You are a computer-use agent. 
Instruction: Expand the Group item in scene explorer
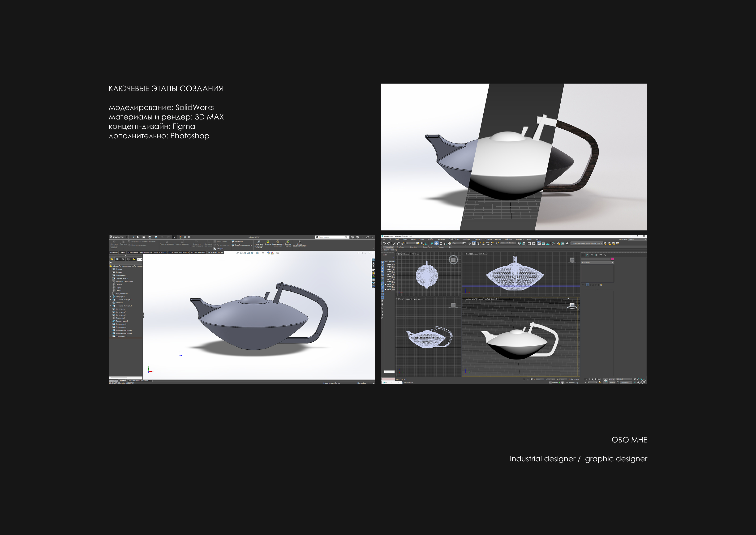pos(386,285)
